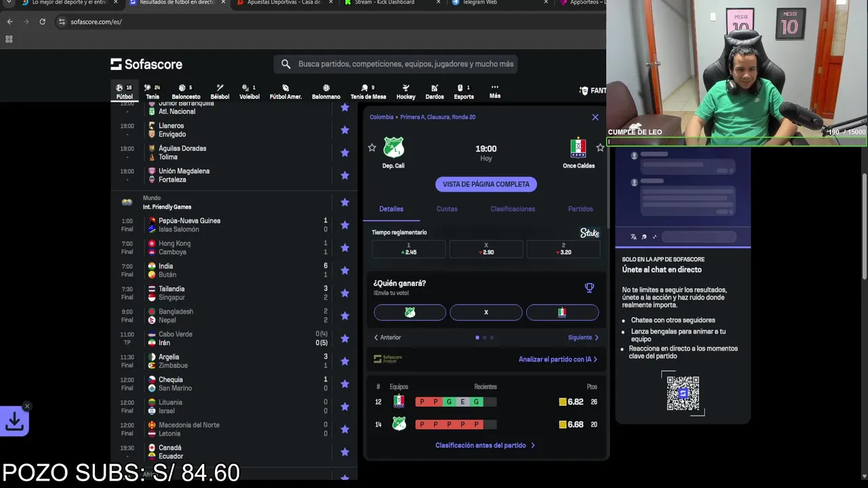The image size is (868, 488).
Task: Click the blue download icon overlay
Action: coord(14,422)
